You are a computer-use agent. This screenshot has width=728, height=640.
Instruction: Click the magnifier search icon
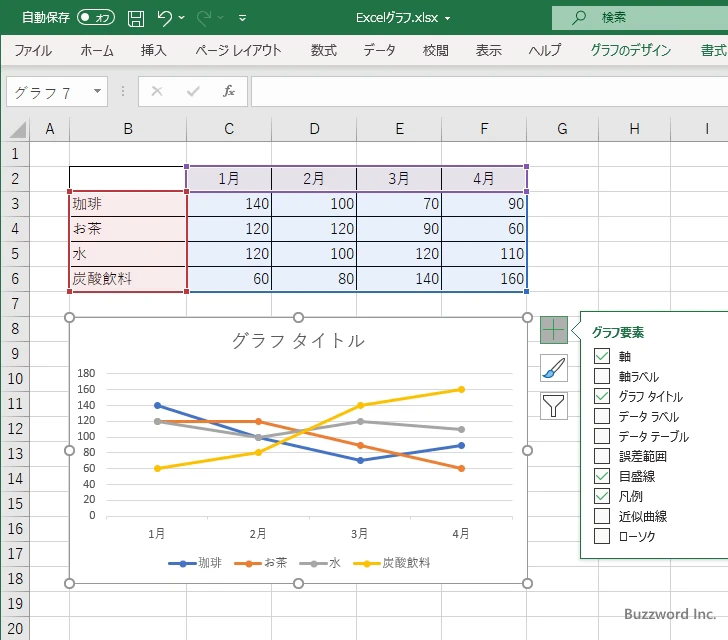(578, 18)
